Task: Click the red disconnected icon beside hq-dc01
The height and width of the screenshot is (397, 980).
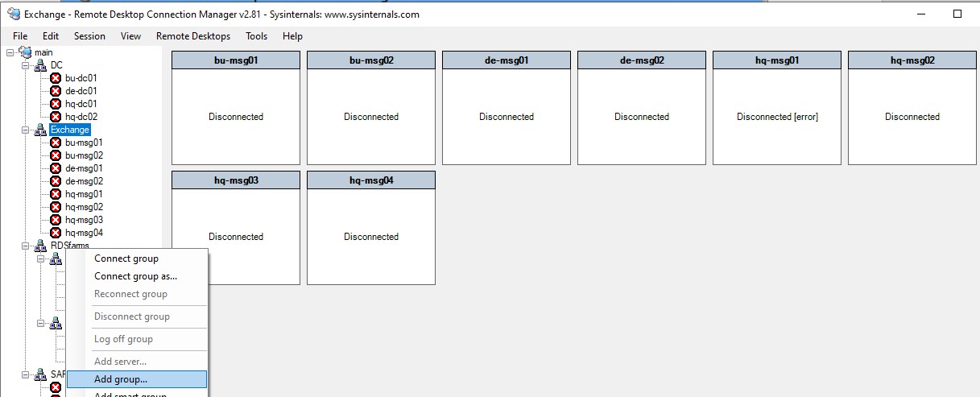Action: 56,104
